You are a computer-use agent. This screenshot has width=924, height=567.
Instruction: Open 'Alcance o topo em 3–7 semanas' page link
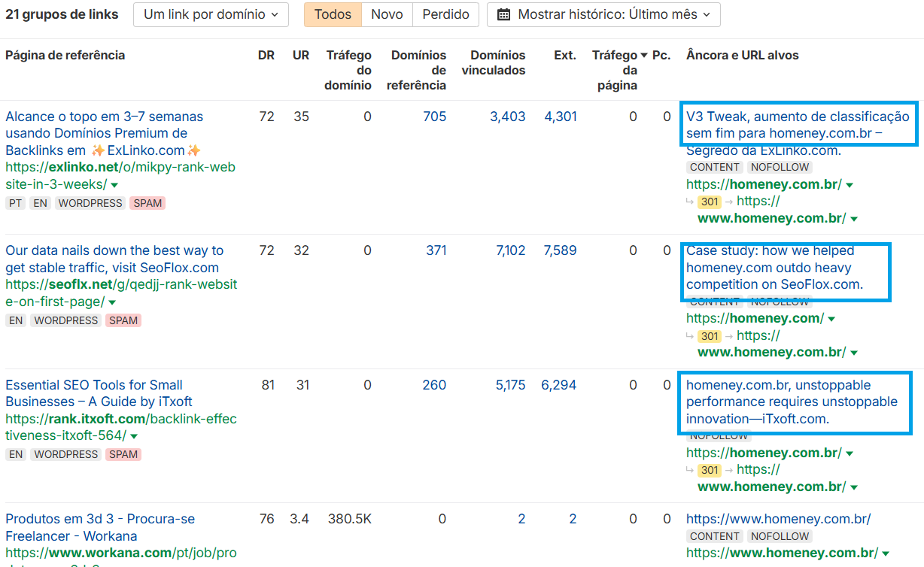pos(104,133)
